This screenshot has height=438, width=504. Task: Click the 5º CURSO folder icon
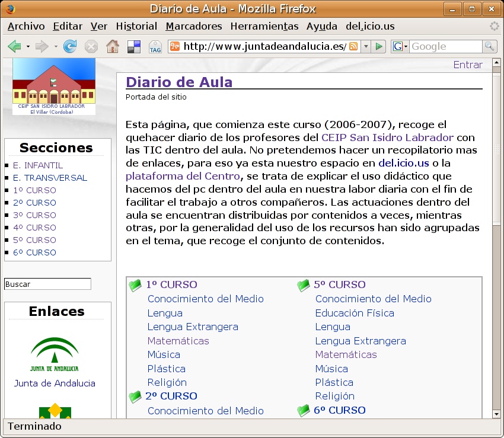pos(304,285)
